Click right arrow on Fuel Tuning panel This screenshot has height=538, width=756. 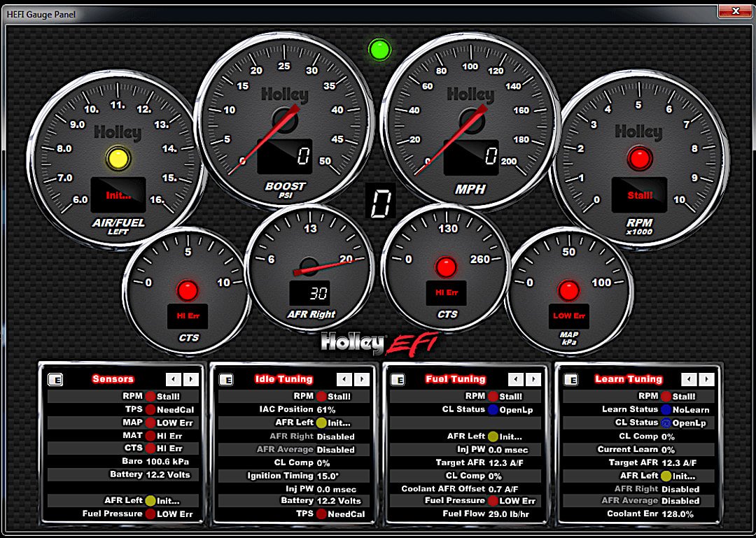point(533,380)
